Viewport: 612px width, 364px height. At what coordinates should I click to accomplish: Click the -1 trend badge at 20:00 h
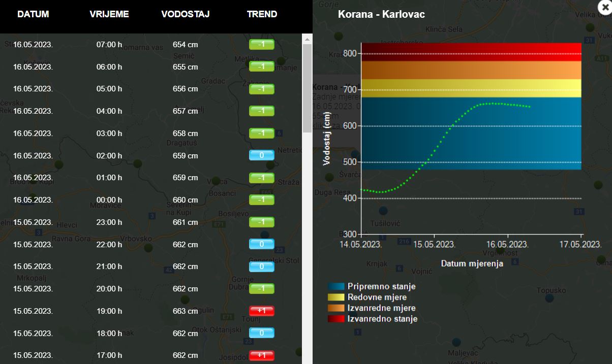261,288
